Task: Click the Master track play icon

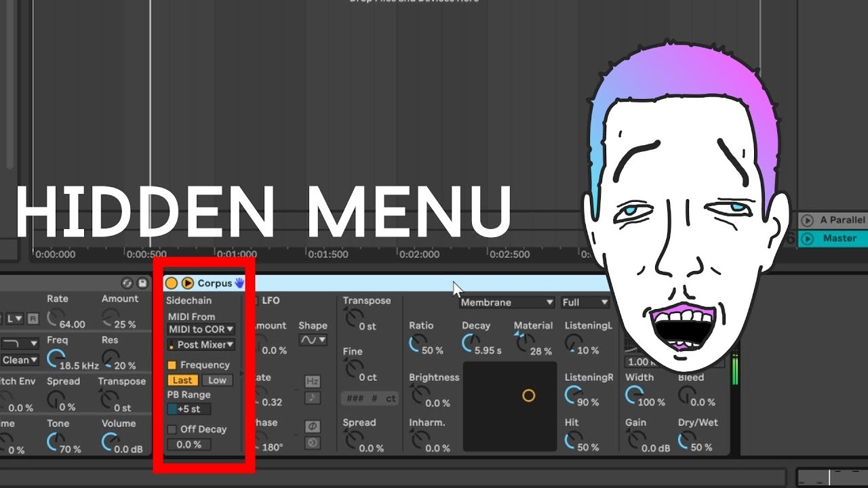Action: click(x=807, y=239)
